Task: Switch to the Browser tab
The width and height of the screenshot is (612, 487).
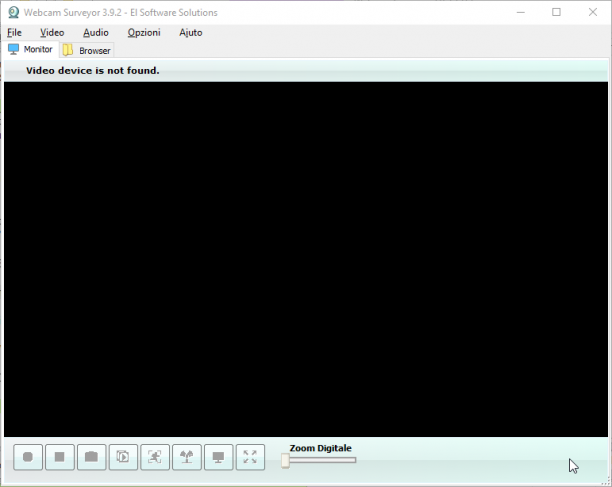Action: pyautogui.click(x=87, y=50)
